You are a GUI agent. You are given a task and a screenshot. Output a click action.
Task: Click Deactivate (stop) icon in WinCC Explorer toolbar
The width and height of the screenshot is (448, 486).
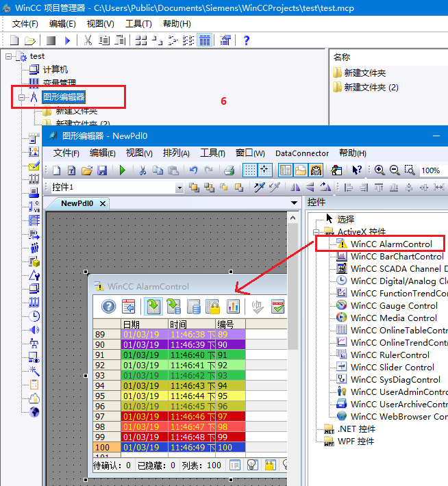pos(51,40)
